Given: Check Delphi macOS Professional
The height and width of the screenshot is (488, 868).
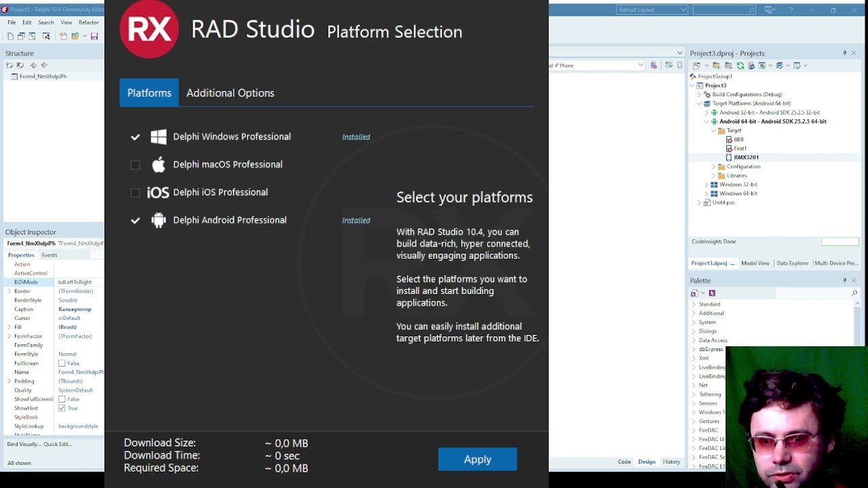Looking at the screenshot, I should pyautogui.click(x=136, y=165).
